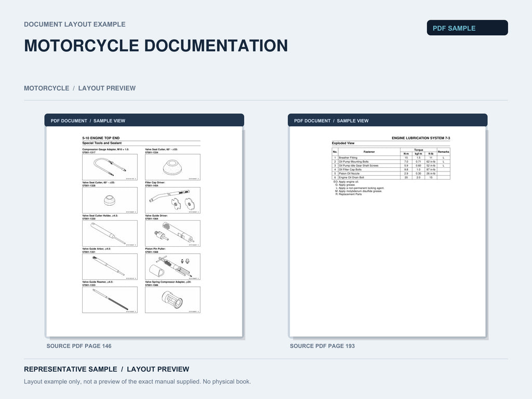Click the "REPRESENTATIVE SAMPLE / LAYOUT PREVIEW" footer heading
Image resolution: width=532 pixels, height=399 pixels.
107,369
